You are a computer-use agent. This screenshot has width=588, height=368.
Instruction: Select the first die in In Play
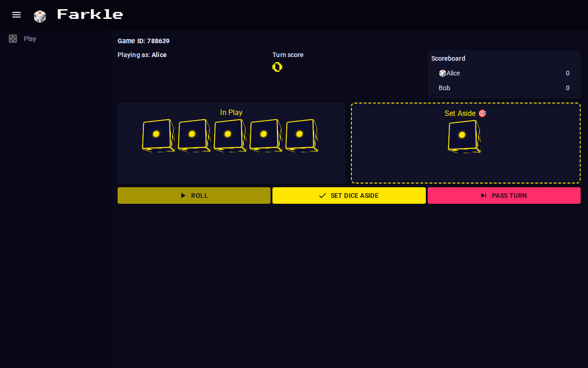158,136
